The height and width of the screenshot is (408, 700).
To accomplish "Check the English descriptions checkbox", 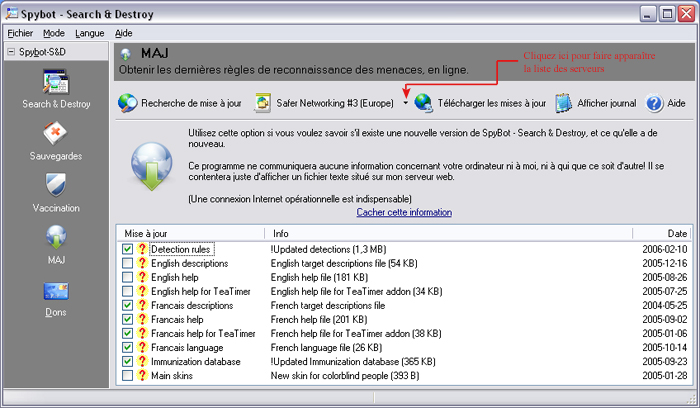I will pos(127,263).
